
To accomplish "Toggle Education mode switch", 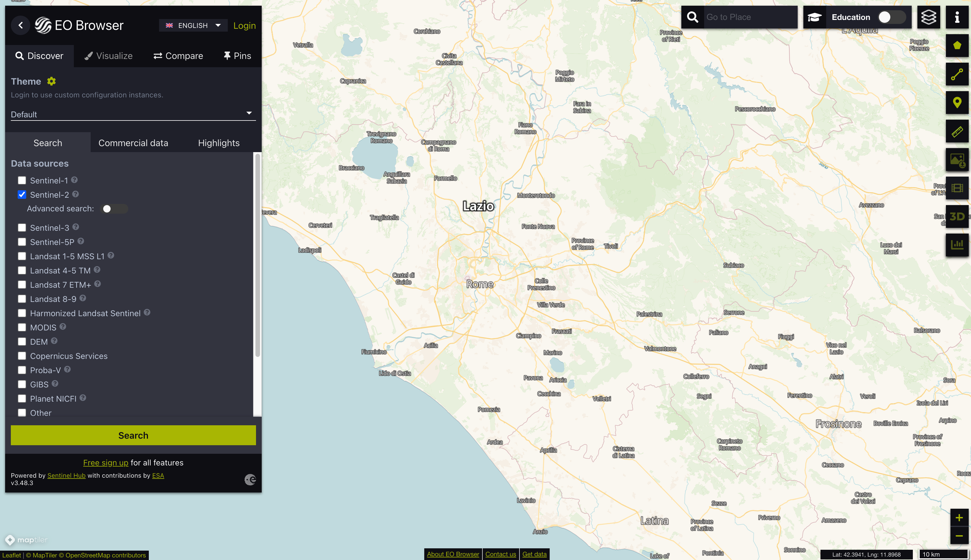I will point(892,17).
